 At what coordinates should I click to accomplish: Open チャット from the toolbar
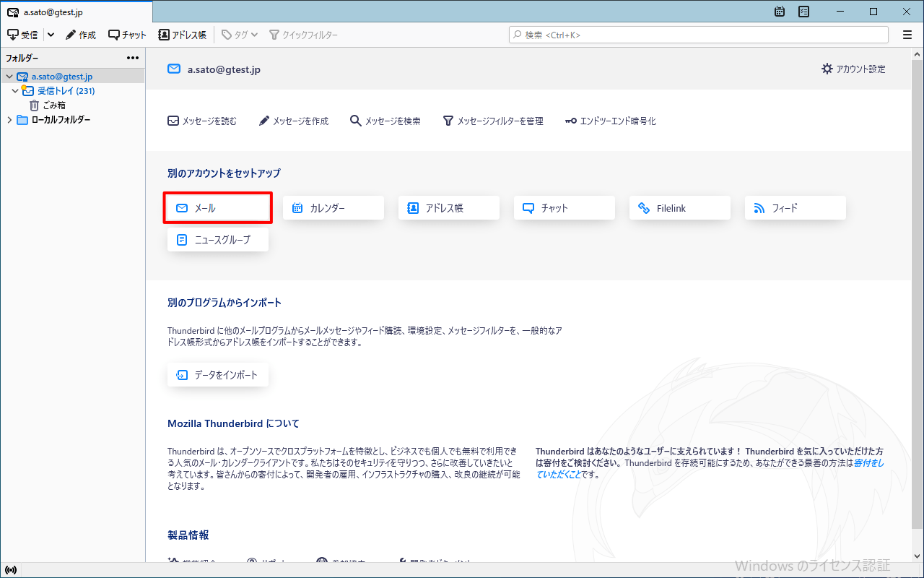[x=127, y=35]
